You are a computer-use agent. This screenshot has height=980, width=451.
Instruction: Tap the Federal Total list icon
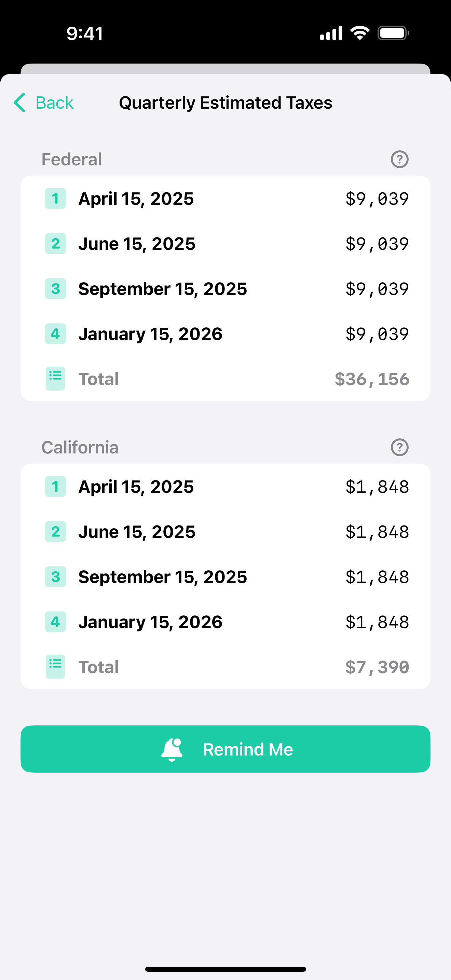click(x=55, y=379)
